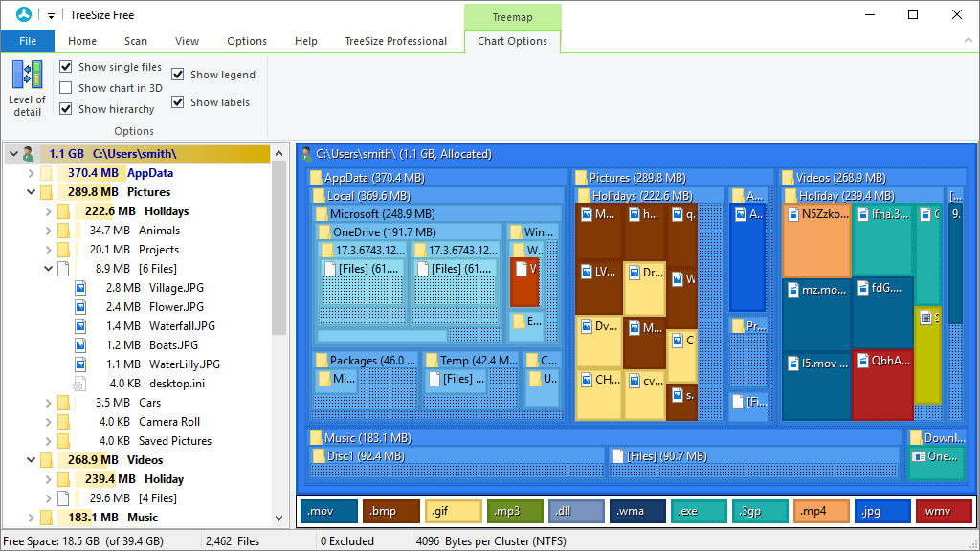980x551 pixels.
Task: Click the Saved Pictures folder icon
Action: click(x=63, y=441)
